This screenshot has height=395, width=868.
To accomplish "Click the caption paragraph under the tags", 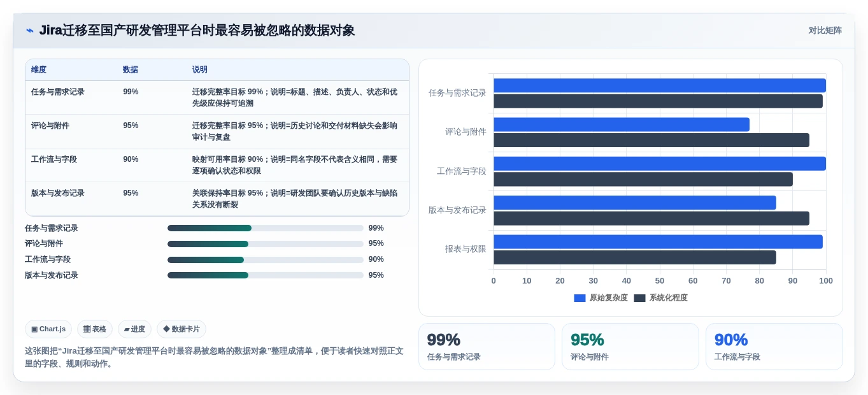I will click(x=214, y=357).
